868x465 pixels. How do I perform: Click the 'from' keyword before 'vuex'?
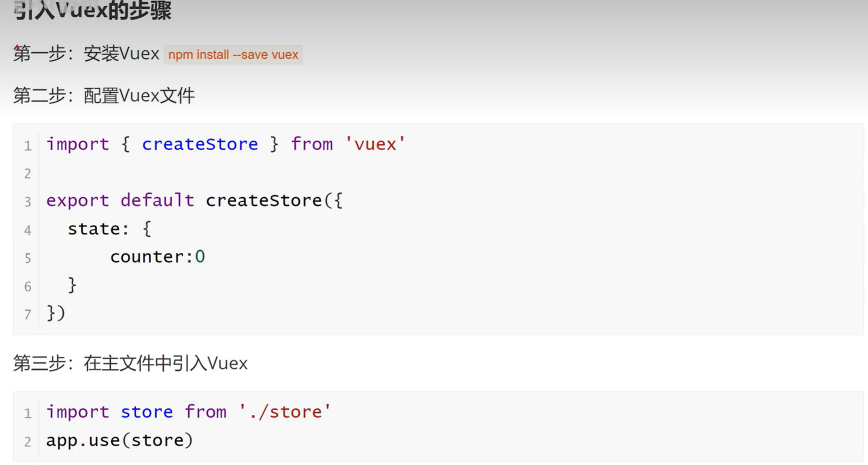click(x=312, y=144)
